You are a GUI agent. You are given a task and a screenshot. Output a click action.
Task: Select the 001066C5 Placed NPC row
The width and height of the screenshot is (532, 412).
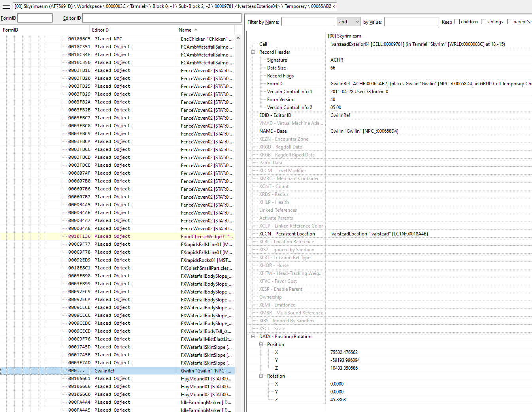(117, 39)
